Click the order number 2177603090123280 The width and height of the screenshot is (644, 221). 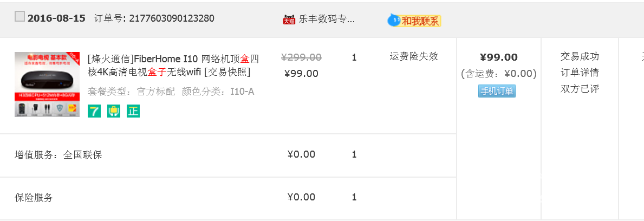pyautogui.click(x=172, y=18)
